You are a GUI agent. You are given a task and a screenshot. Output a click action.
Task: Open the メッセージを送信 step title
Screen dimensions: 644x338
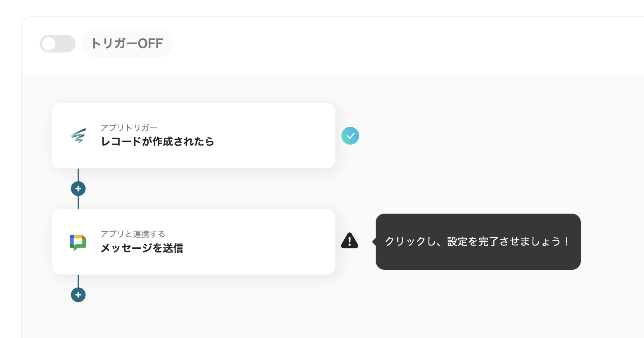pos(142,248)
